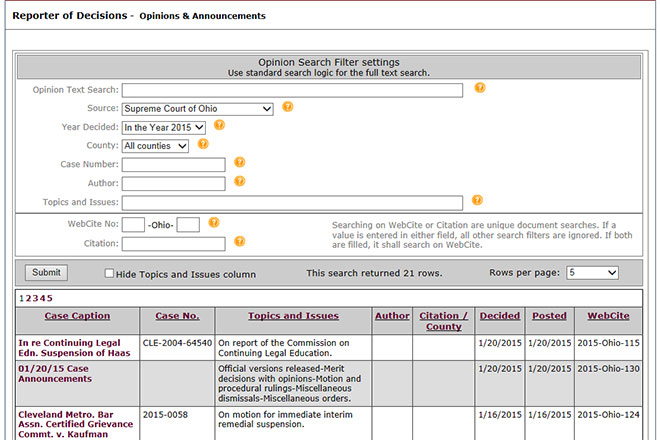Sort by WebCite column header
660x440 pixels.
608,316
